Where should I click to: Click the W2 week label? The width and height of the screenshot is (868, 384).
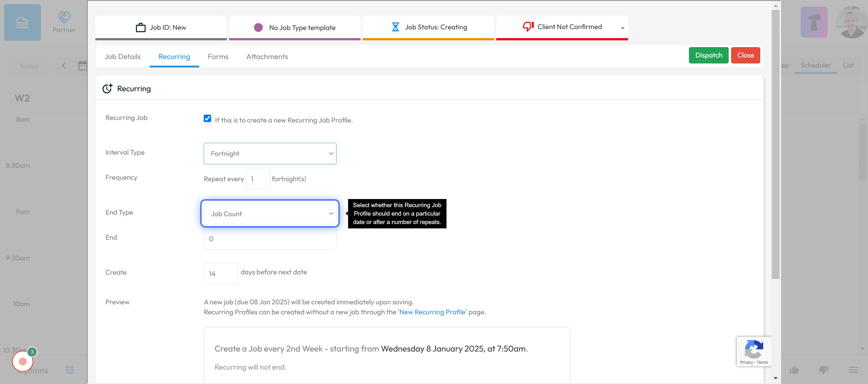(22, 98)
